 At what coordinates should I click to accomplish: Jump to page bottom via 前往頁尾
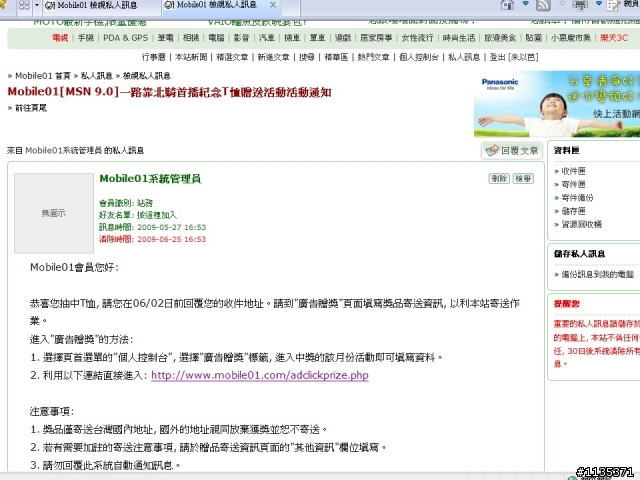pos(31,108)
